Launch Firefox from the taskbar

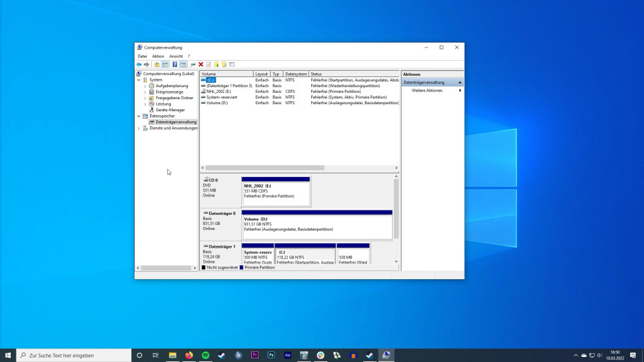point(189,355)
